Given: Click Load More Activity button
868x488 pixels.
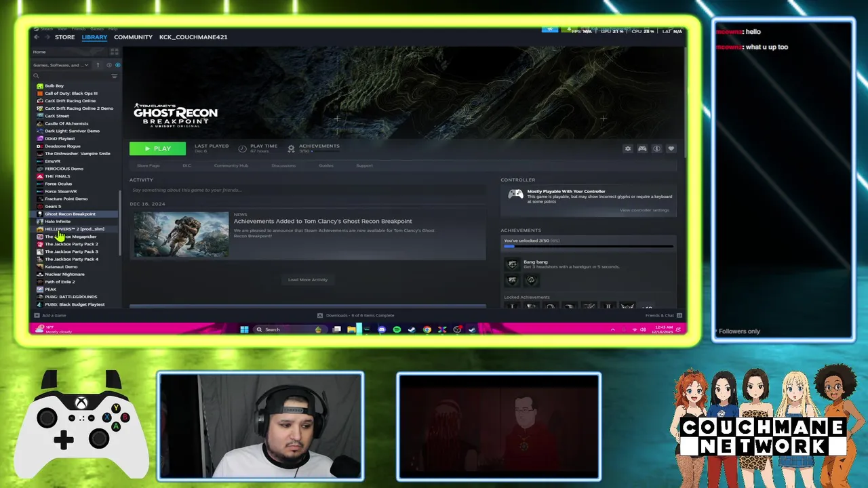Looking at the screenshot, I should coord(308,280).
